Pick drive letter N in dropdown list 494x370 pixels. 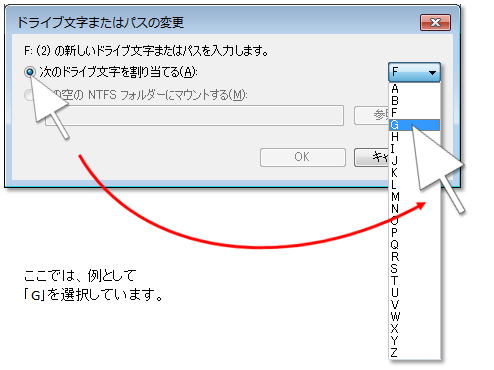coord(415,209)
